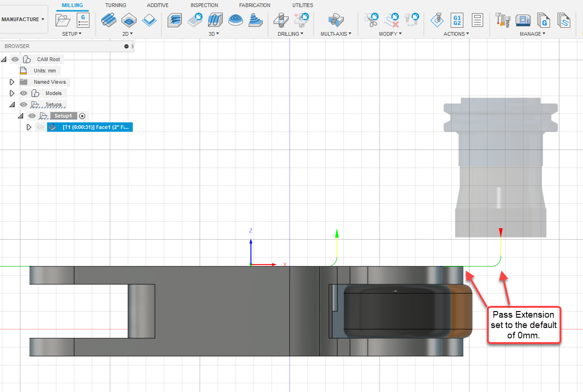This screenshot has width=583, height=392.
Task: Expand the Named Views node
Action: pyautogui.click(x=12, y=82)
